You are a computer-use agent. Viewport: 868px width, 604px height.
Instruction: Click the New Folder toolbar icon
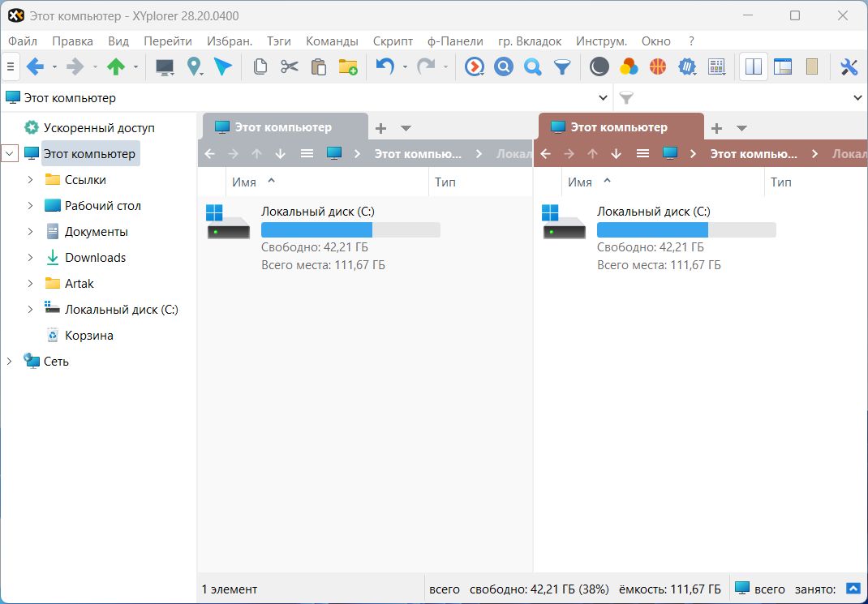point(348,67)
